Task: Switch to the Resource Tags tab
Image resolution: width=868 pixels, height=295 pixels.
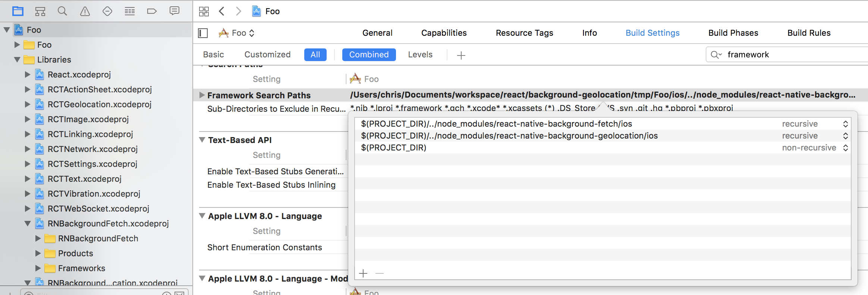Action: (524, 33)
